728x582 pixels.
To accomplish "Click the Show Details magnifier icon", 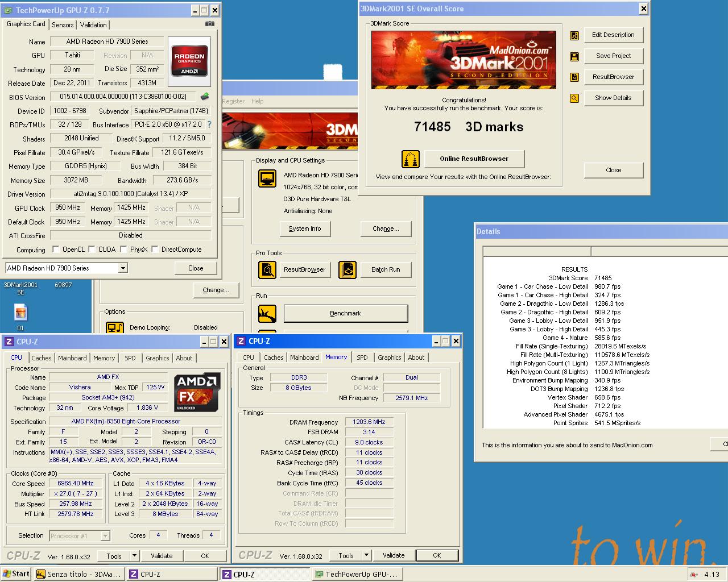I will click(574, 98).
